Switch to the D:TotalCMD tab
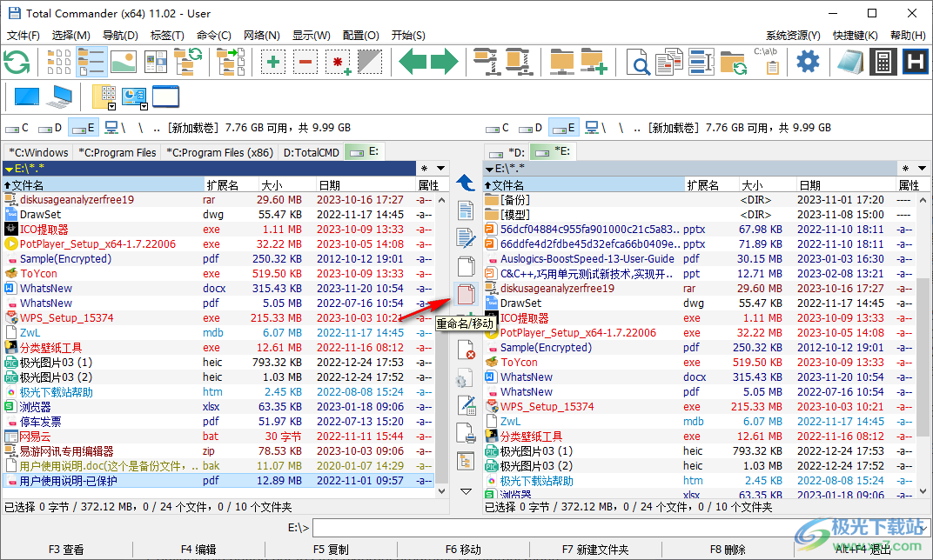Viewport: 933px width, 560px height. 311,152
